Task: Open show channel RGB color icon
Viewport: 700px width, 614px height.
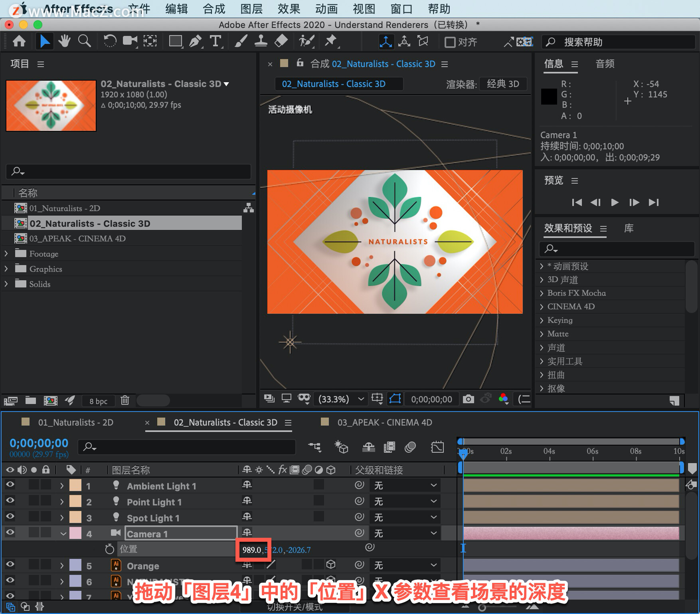Action: (x=504, y=398)
